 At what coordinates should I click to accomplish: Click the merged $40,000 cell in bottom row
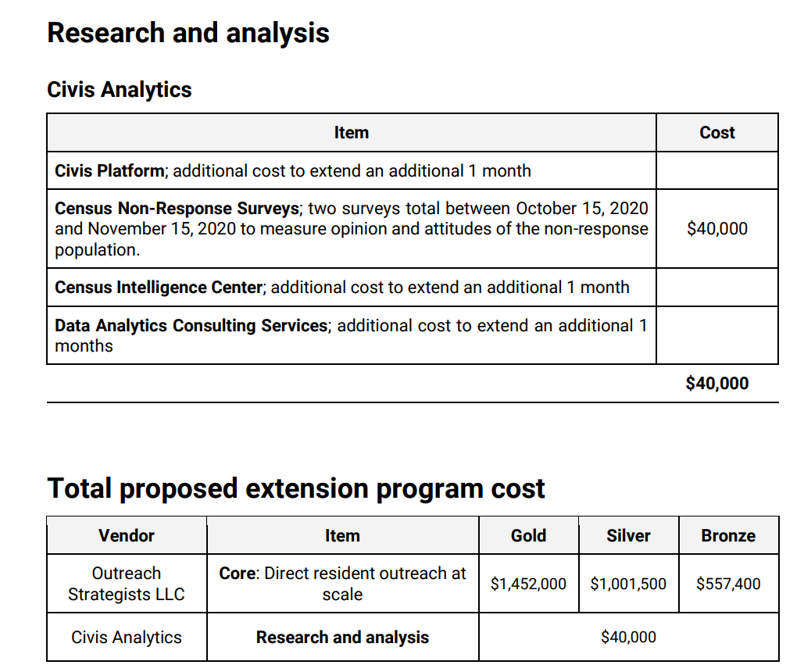[x=628, y=637]
